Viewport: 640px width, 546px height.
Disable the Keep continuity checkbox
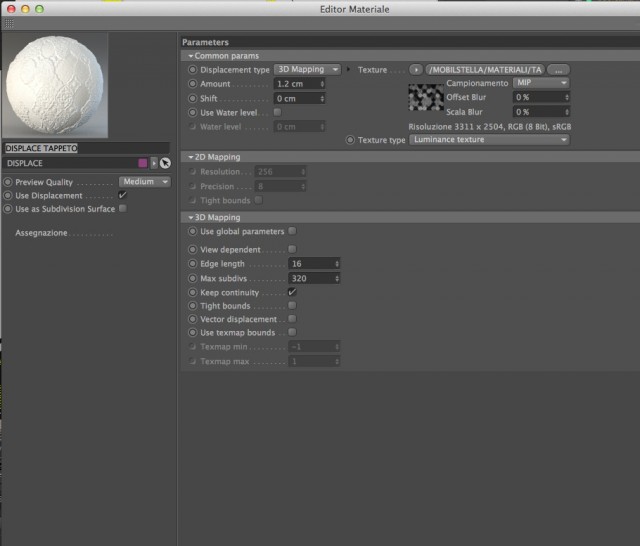pyautogui.click(x=292, y=292)
